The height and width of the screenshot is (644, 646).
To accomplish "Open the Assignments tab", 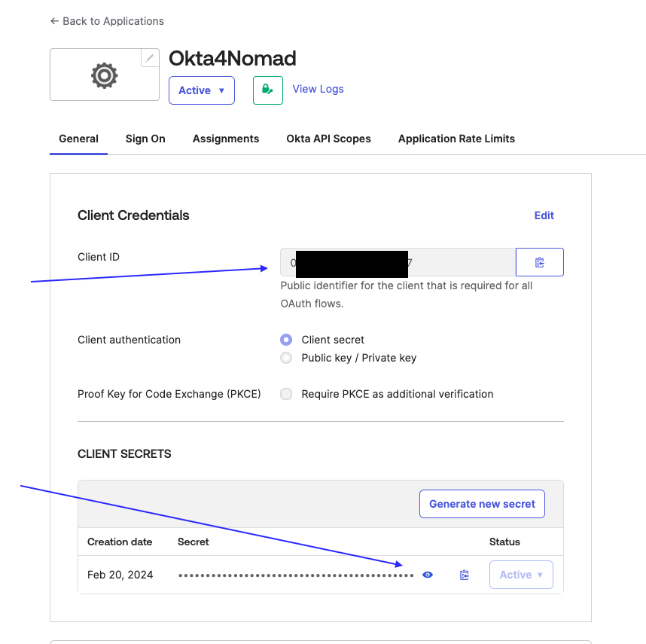I will click(x=226, y=139).
